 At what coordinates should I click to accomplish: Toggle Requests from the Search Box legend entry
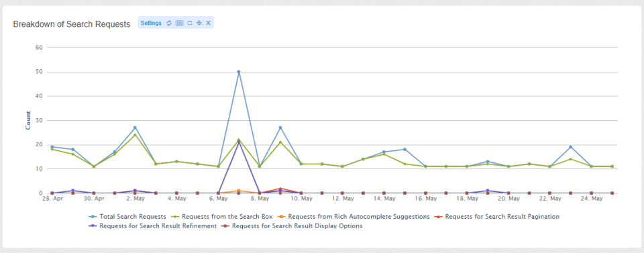click(221, 216)
